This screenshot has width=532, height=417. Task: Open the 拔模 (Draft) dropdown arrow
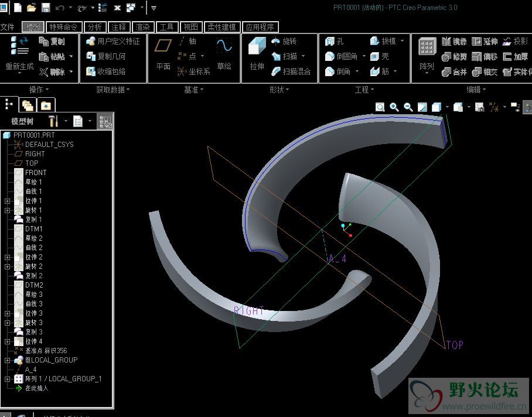tap(402, 41)
